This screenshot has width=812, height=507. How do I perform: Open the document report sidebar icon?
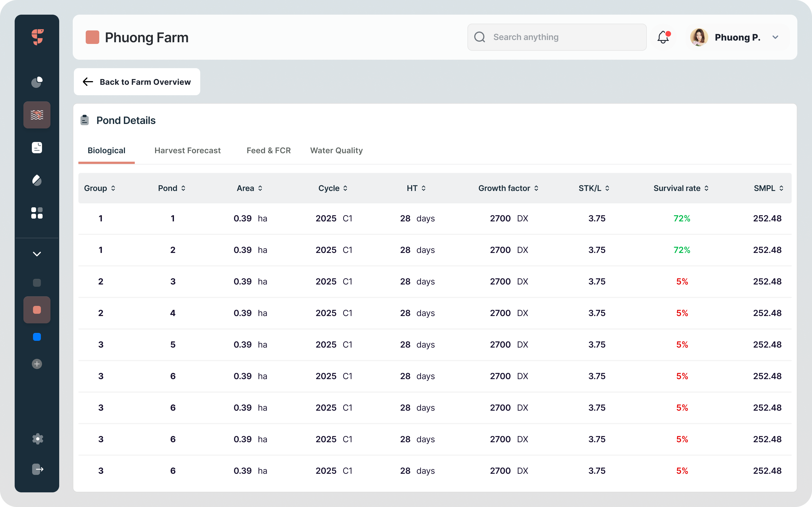point(37,148)
